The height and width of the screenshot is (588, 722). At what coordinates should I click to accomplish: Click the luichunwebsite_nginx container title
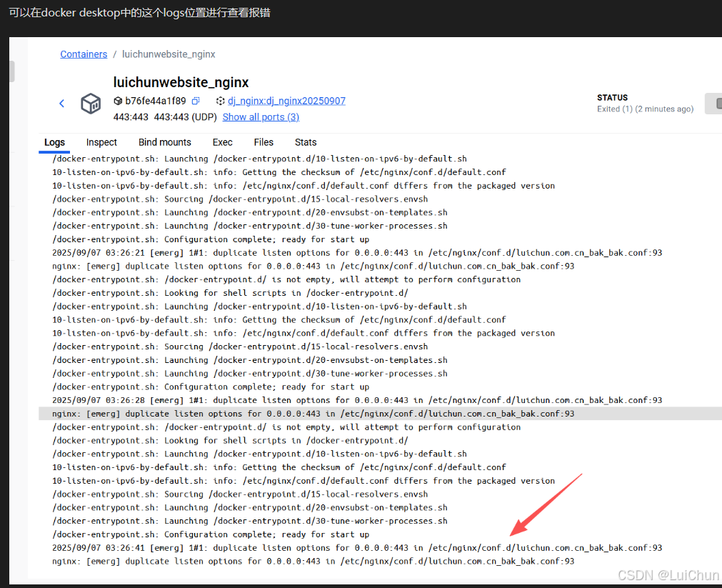(181, 82)
